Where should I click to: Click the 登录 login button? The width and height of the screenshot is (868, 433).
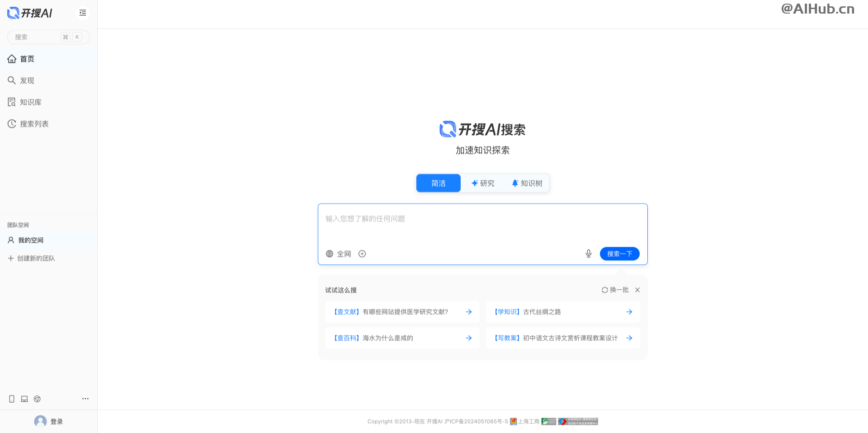(x=57, y=421)
